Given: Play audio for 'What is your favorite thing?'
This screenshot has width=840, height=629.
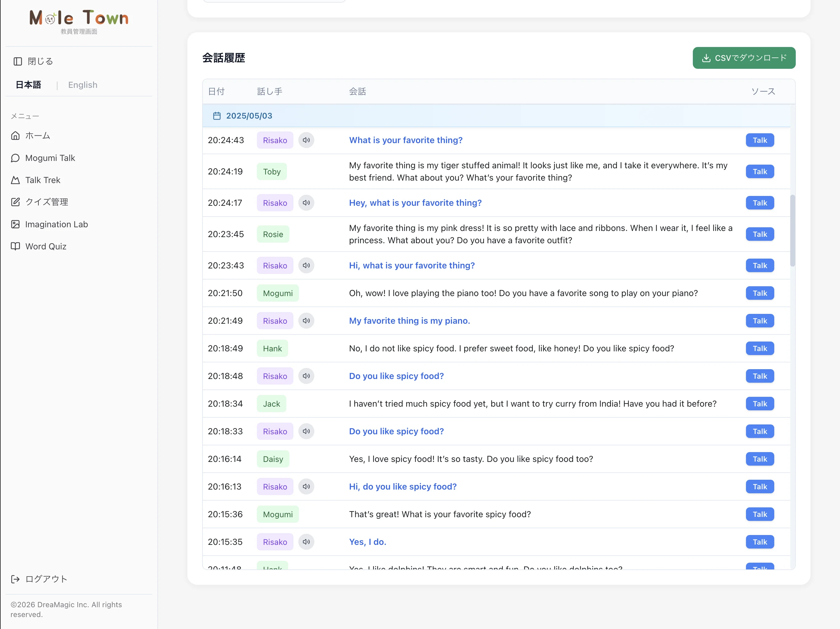Looking at the screenshot, I should click(306, 140).
